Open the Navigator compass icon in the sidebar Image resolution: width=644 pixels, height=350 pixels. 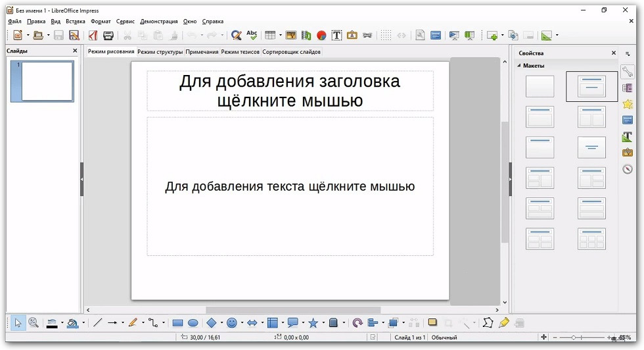pyautogui.click(x=628, y=170)
